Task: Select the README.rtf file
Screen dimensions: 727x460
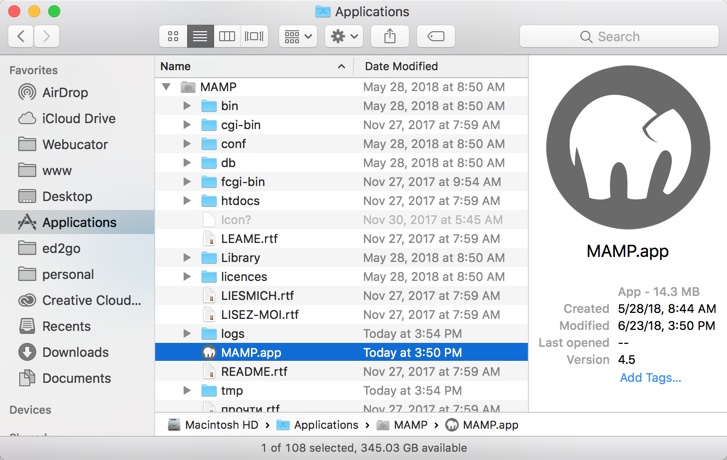Action: 341,371
